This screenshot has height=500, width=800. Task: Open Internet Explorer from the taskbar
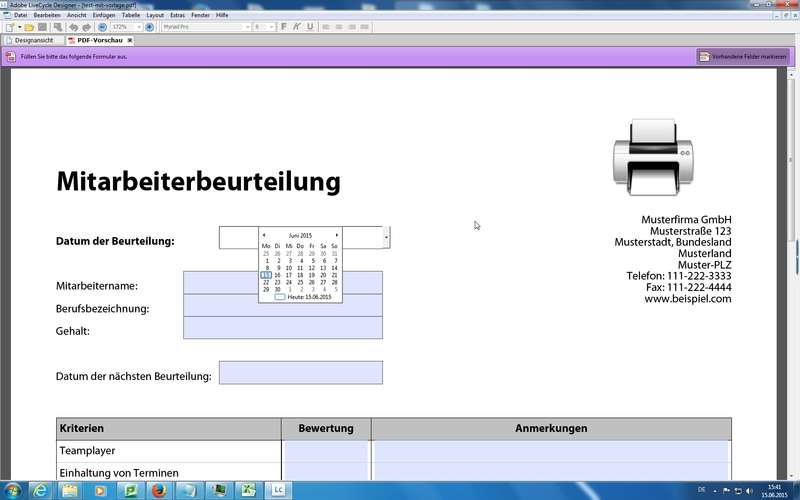coord(40,491)
